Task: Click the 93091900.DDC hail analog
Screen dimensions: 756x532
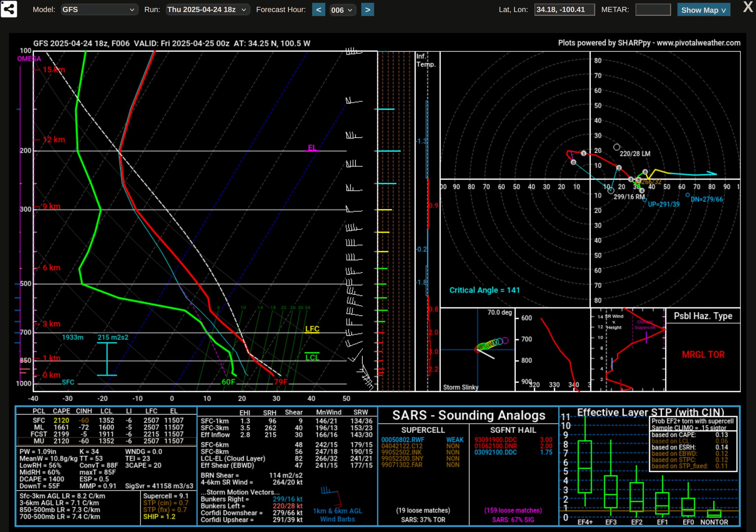Action: [495, 440]
